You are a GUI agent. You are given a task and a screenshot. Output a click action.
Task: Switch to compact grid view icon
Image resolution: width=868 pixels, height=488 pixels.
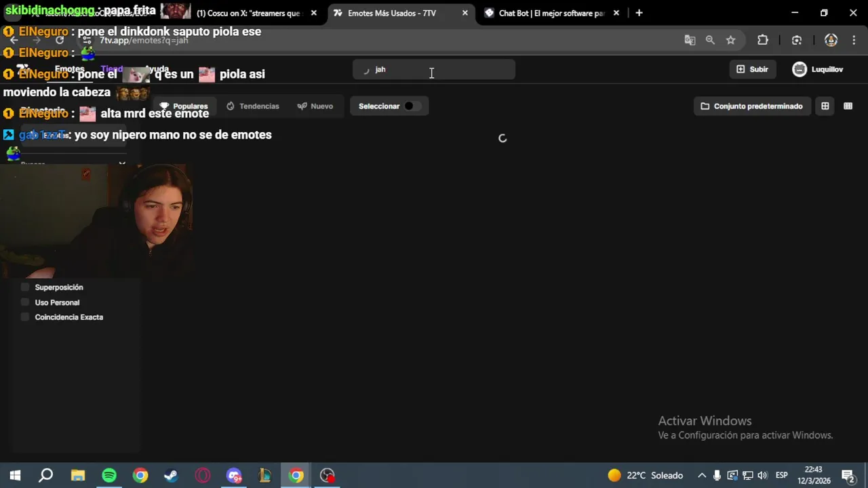[848, 106]
